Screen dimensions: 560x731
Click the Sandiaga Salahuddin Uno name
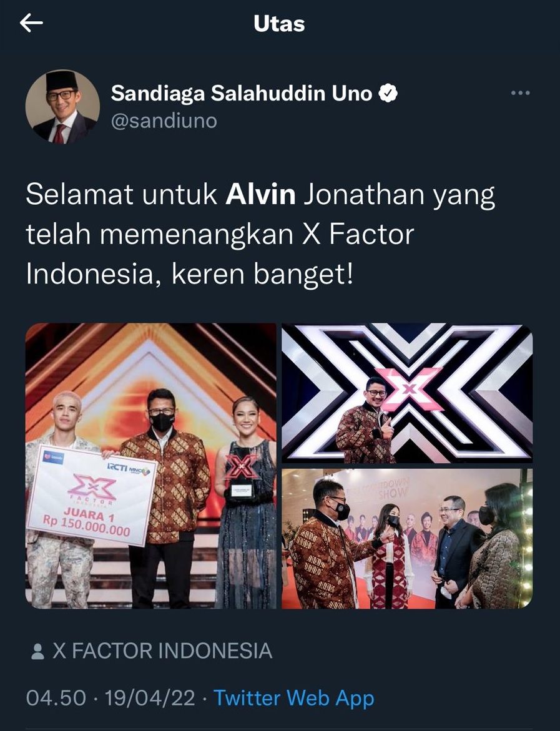click(242, 93)
